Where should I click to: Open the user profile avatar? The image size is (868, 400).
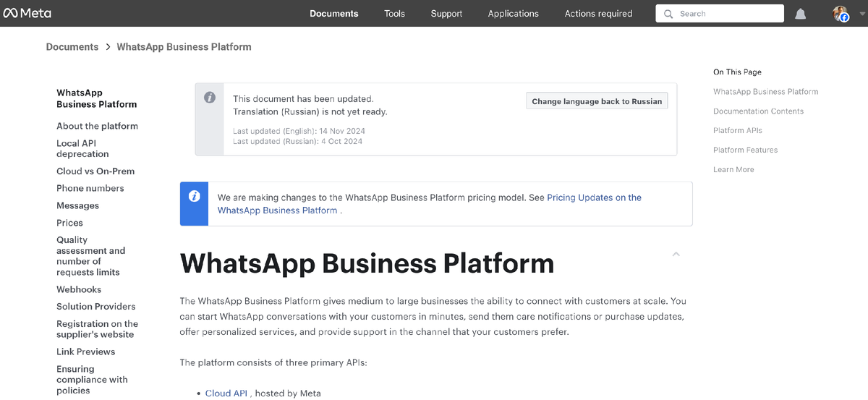coord(841,14)
